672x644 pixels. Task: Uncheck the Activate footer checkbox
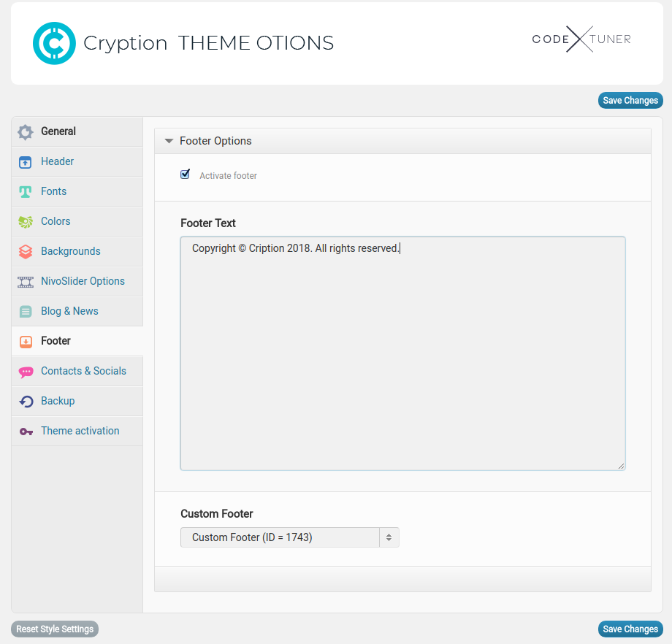[x=186, y=175]
